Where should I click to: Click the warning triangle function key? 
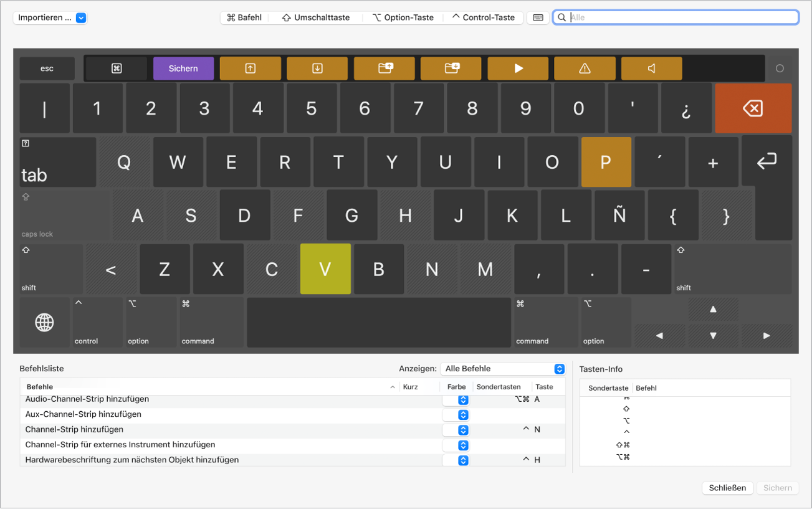coord(585,69)
